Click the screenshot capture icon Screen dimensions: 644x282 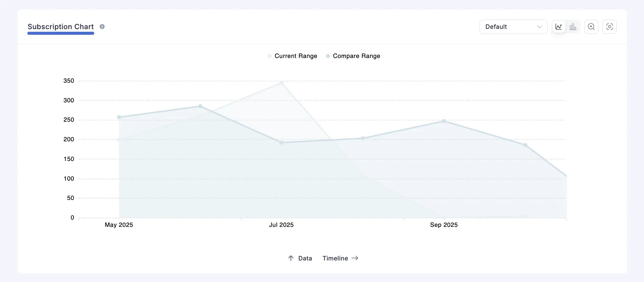coord(609,27)
